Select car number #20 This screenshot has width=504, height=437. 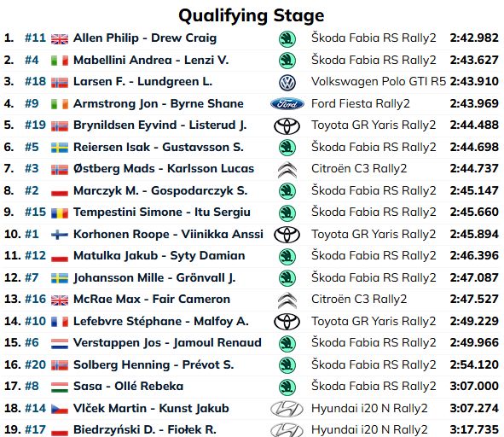coord(35,365)
